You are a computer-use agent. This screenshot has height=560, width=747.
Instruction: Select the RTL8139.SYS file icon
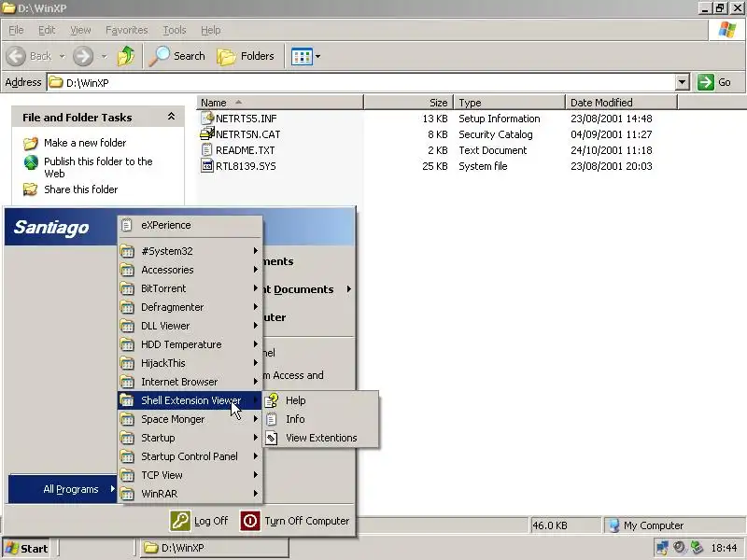pos(206,166)
